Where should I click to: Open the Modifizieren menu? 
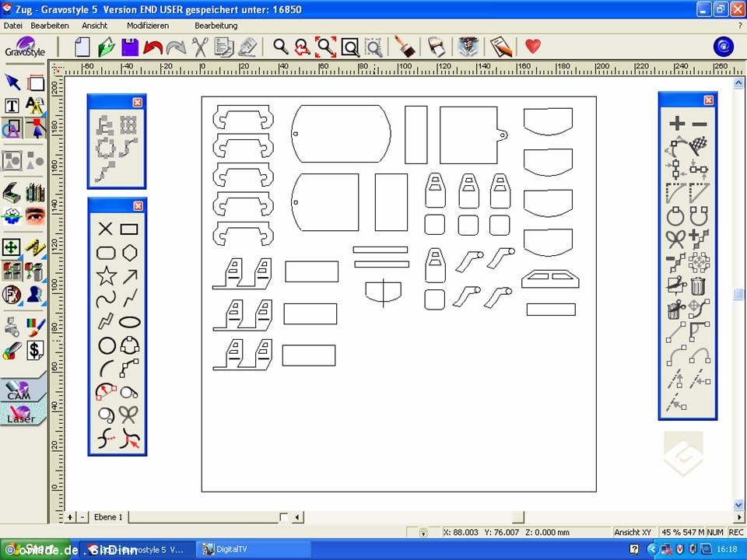pos(148,26)
